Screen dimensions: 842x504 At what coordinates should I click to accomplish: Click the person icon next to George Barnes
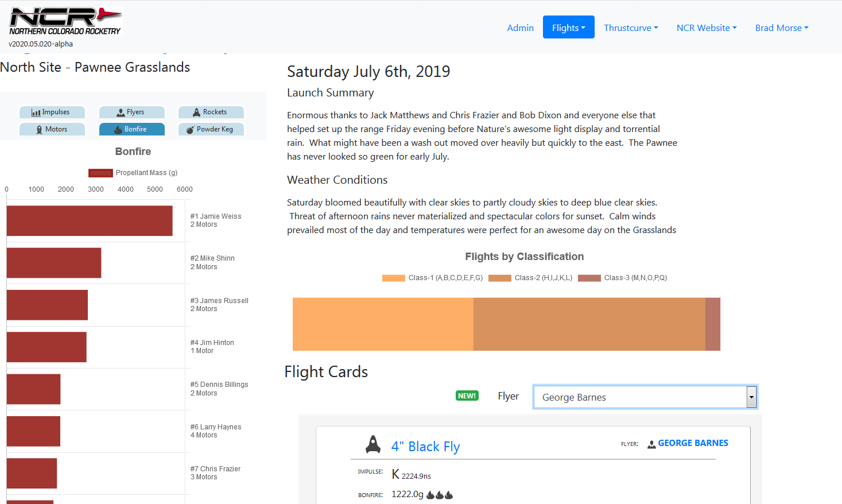(x=651, y=444)
